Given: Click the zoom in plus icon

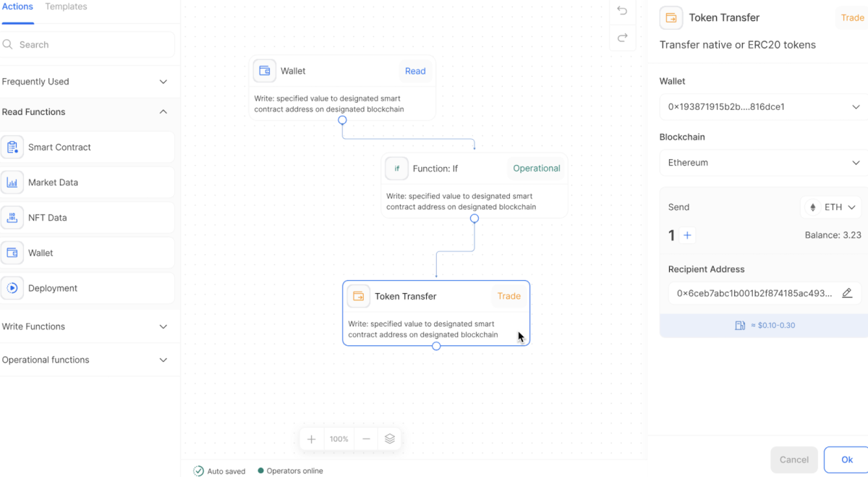Looking at the screenshot, I should pos(311,439).
